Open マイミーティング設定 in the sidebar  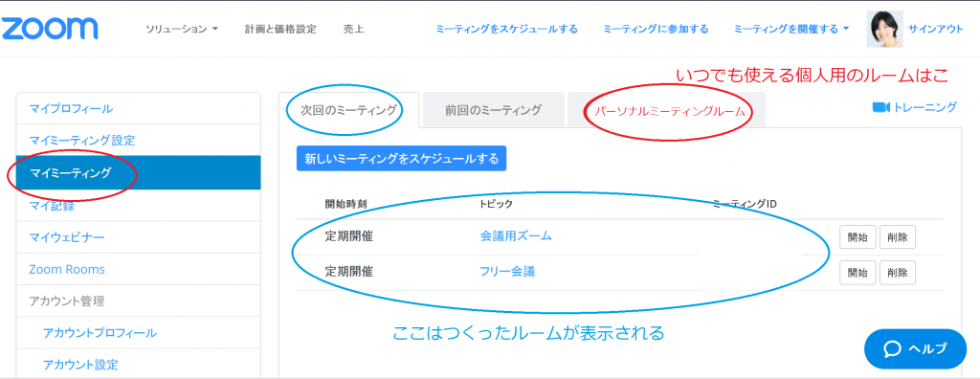point(138,140)
